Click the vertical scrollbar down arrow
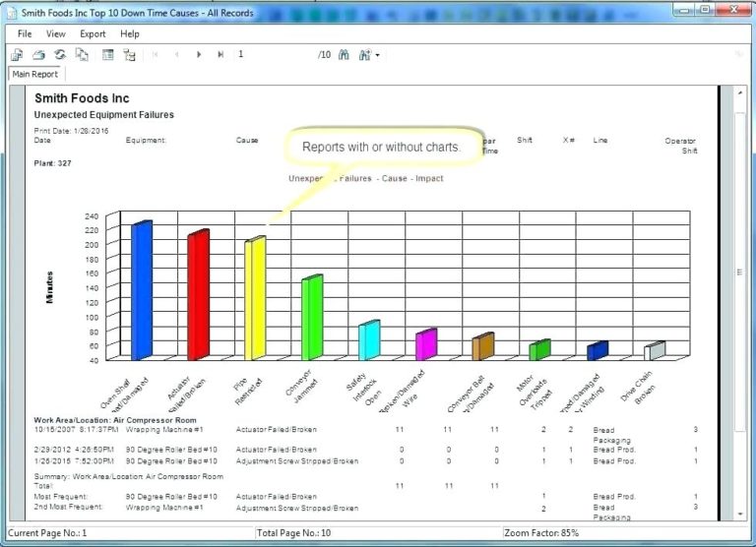Viewport: 756px width, 547px height. point(740,515)
